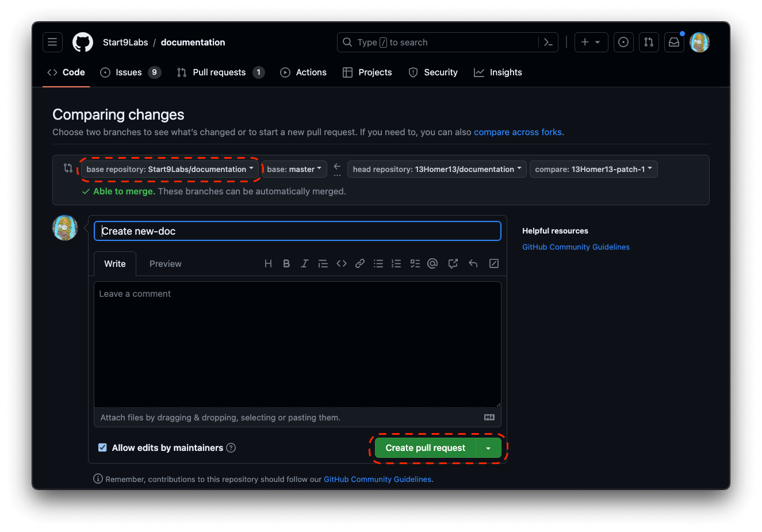Open the notifications inbox icon
762x532 pixels.
pyautogui.click(x=674, y=43)
